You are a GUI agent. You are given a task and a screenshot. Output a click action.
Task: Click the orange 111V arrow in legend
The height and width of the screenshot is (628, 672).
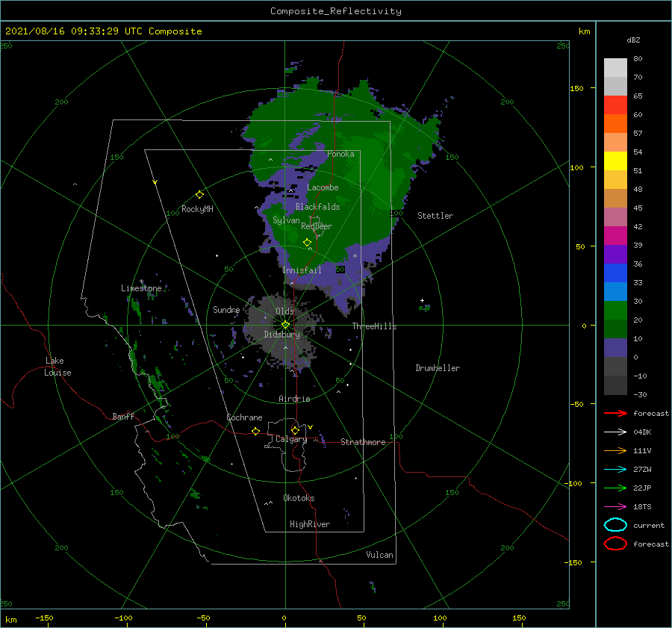[615, 450]
